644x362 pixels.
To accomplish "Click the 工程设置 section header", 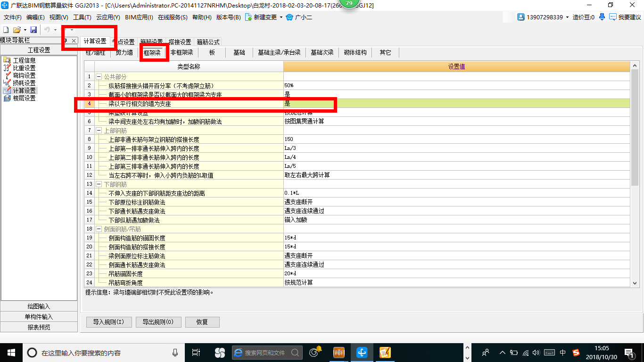I will pyautogui.click(x=39, y=50).
